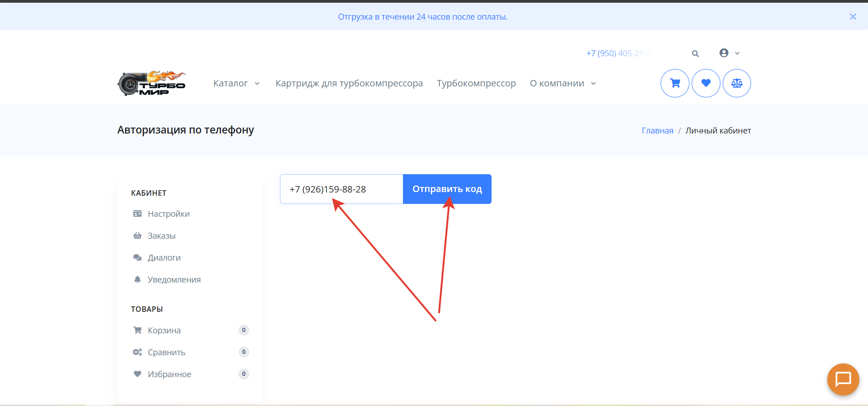868x406 pixels.
Task: Click the Корзина item count badge
Action: (x=244, y=330)
